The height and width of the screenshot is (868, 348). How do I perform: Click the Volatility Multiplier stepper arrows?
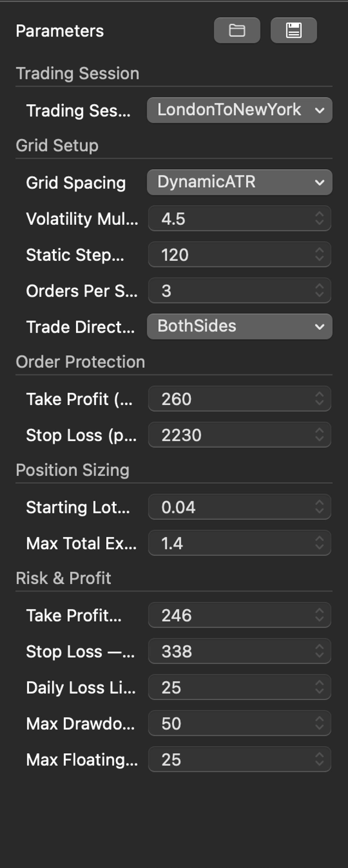point(320,219)
